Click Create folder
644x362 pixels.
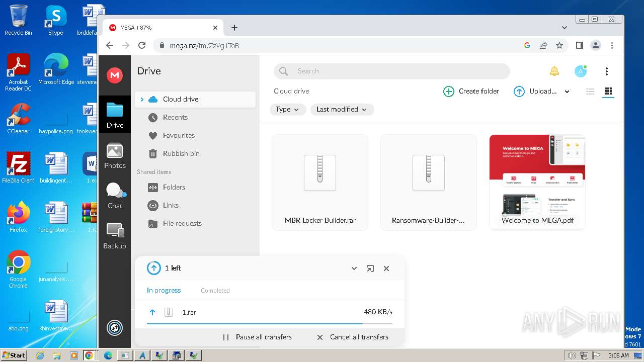pos(471,91)
